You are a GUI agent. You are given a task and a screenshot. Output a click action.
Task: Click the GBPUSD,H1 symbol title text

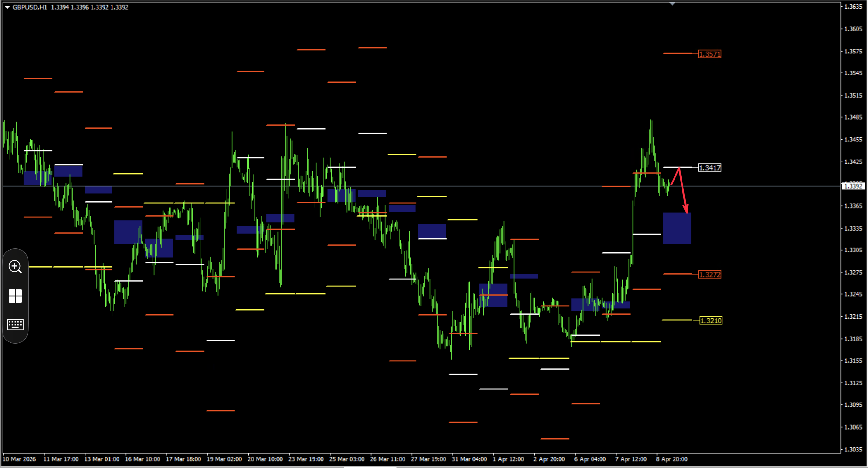tap(30, 7)
